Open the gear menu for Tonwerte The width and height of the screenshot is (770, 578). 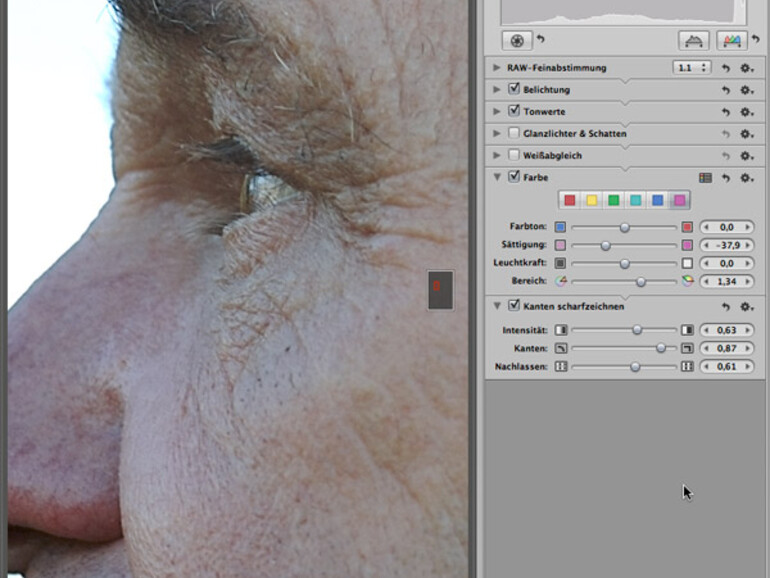[746, 112]
